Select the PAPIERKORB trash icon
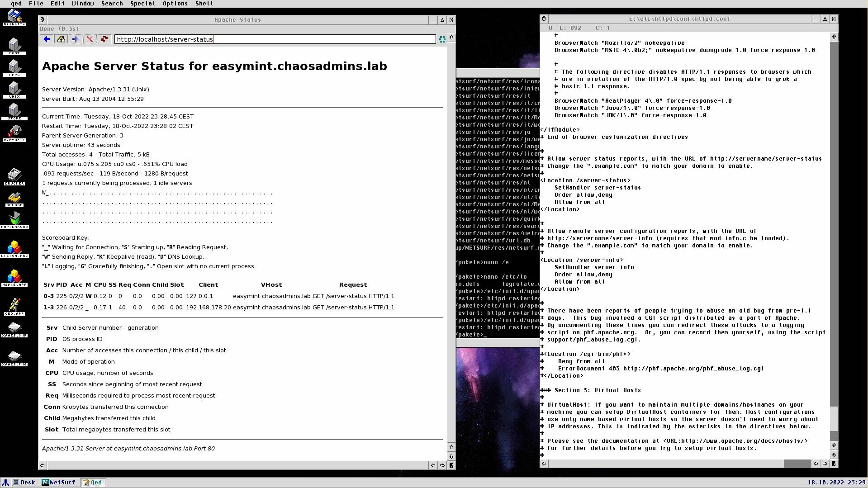Screen dimensions: 868x488 tap(14, 220)
